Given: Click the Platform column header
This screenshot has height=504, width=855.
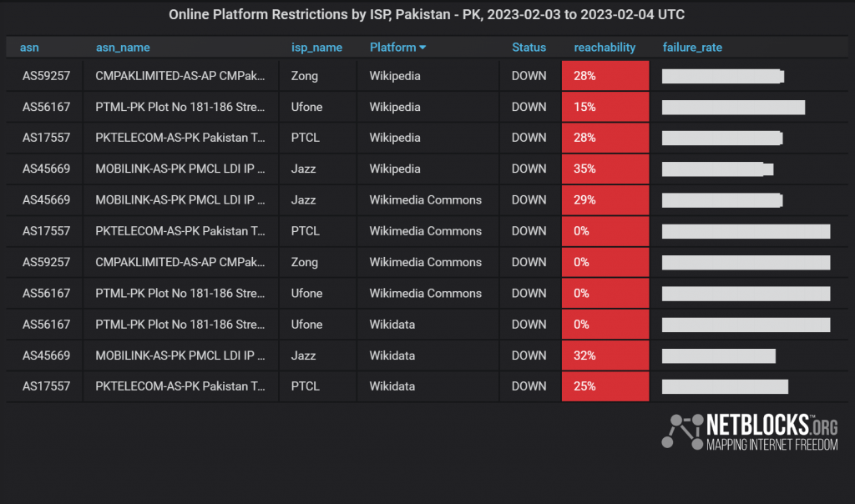Looking at the screenshot, I should click(392, 48).
